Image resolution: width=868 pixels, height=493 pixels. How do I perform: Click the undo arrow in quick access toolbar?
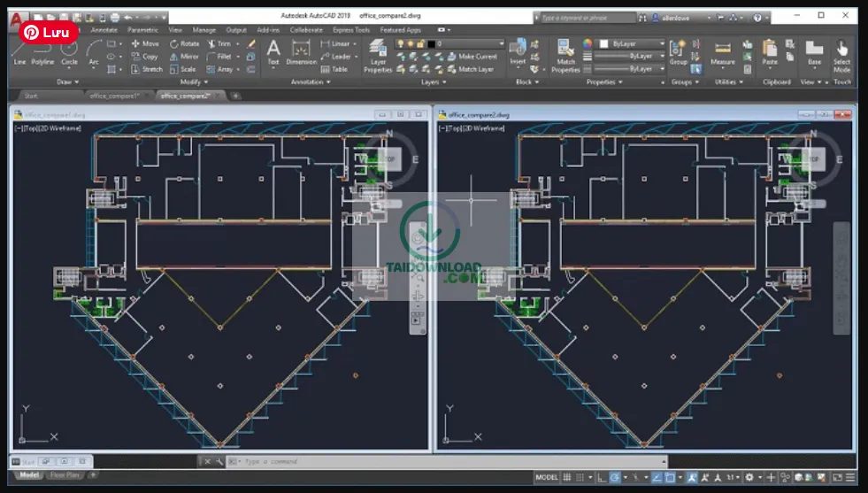(x=128, y=18)
